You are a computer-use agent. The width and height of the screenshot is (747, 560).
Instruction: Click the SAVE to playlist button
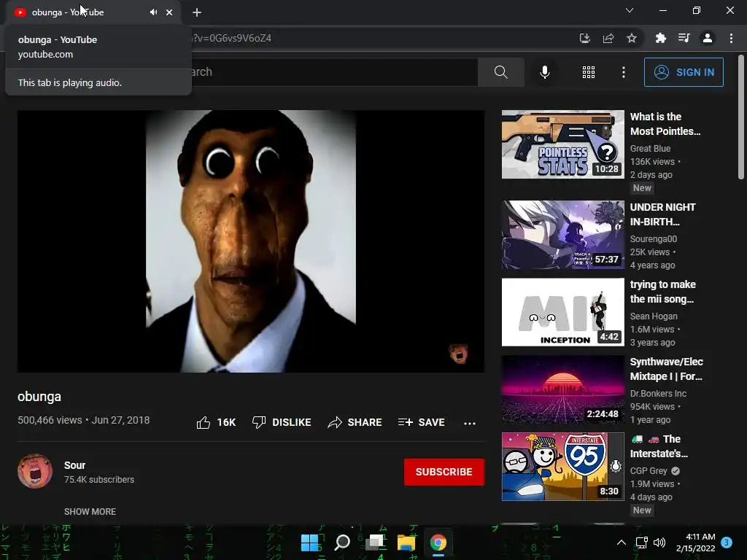click(x=422, y=422)
